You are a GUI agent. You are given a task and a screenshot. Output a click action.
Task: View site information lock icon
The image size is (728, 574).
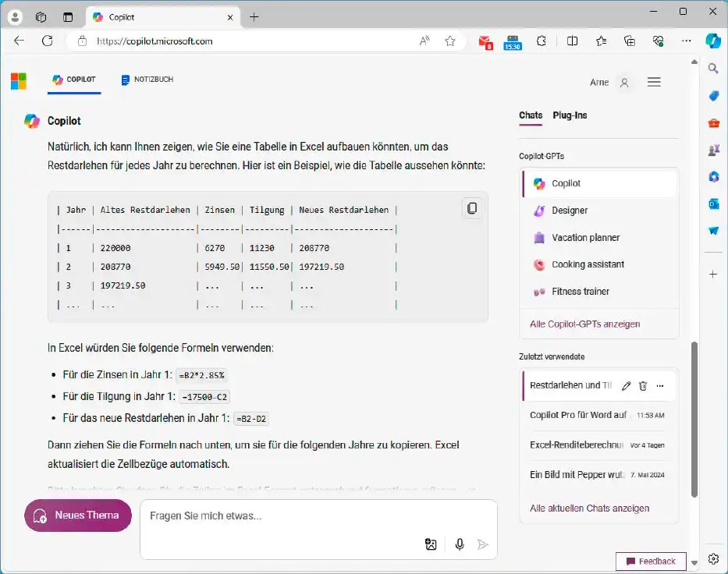coord(82,41)
